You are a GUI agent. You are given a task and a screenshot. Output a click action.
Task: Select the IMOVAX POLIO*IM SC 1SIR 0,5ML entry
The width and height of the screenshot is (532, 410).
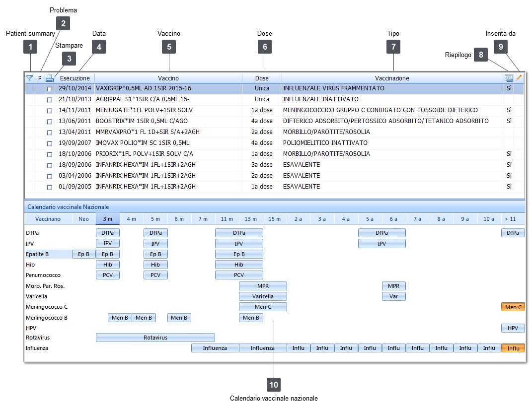tap(143, 143)
